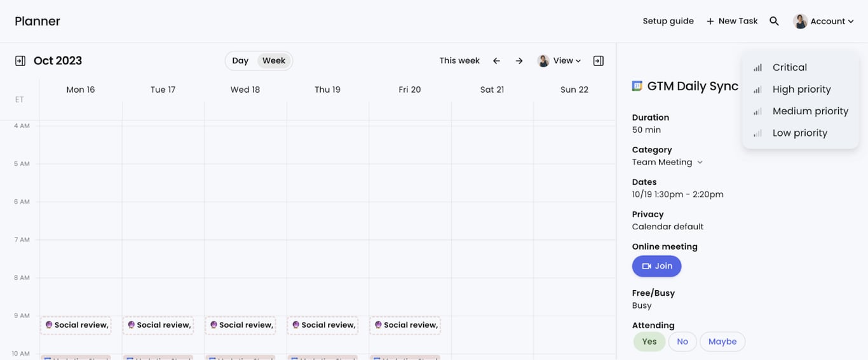Select Medium priority option

click(x=801, y=111)
